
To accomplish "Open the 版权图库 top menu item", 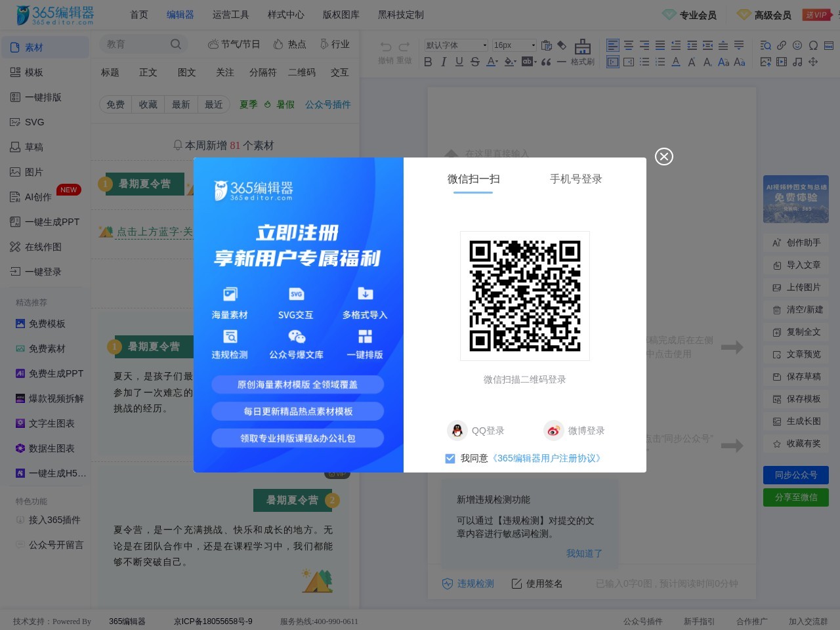I will [341, 14].
